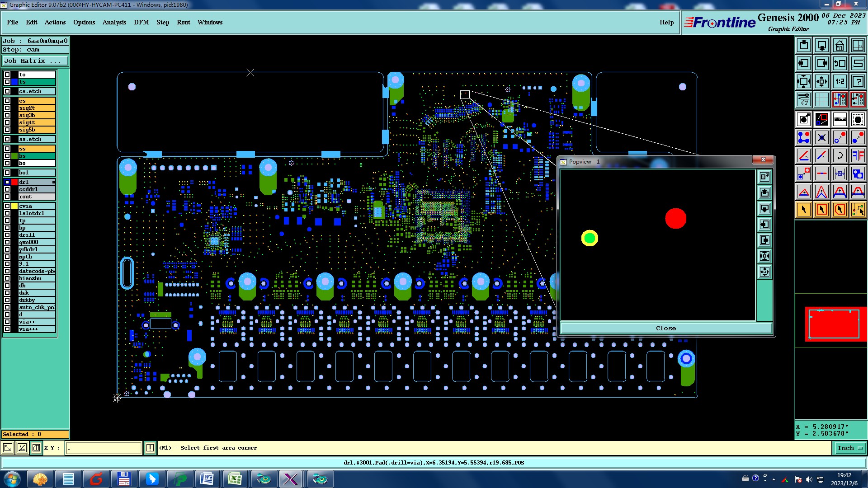Image resolution: width=868 pixels, height=488 pixels.
Task: Click the grid display icon
Action: pyautogui.click(x=821, y=99)
